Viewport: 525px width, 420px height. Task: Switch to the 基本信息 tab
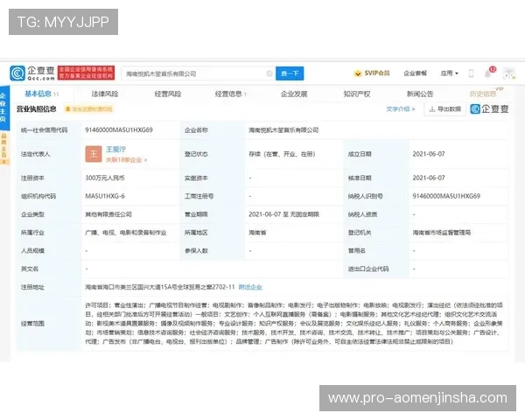coord(41,94)
